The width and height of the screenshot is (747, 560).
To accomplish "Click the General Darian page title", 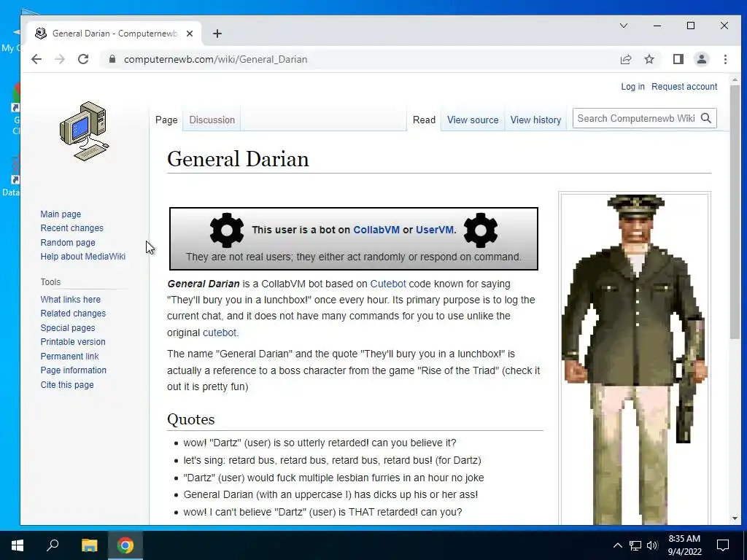I will [239, 159].
